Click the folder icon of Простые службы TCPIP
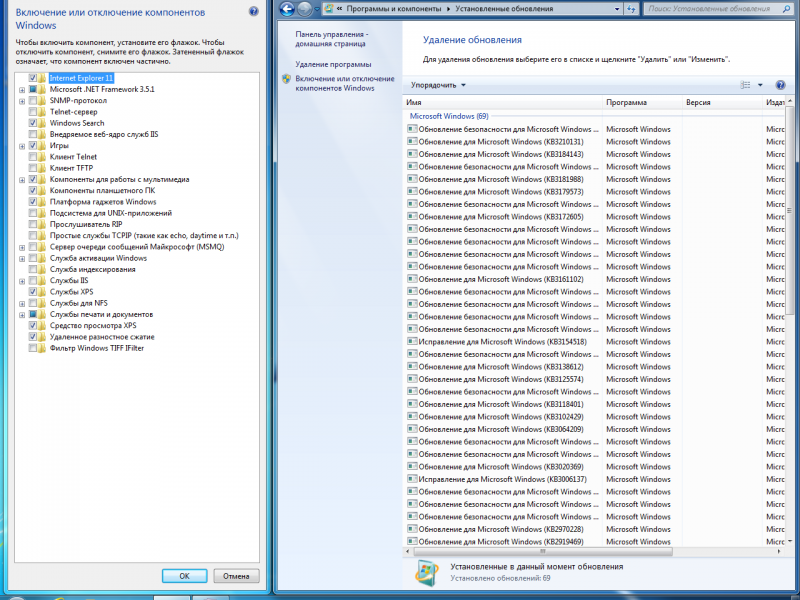Screen dimensions: 800x600 tap(42, 235)
